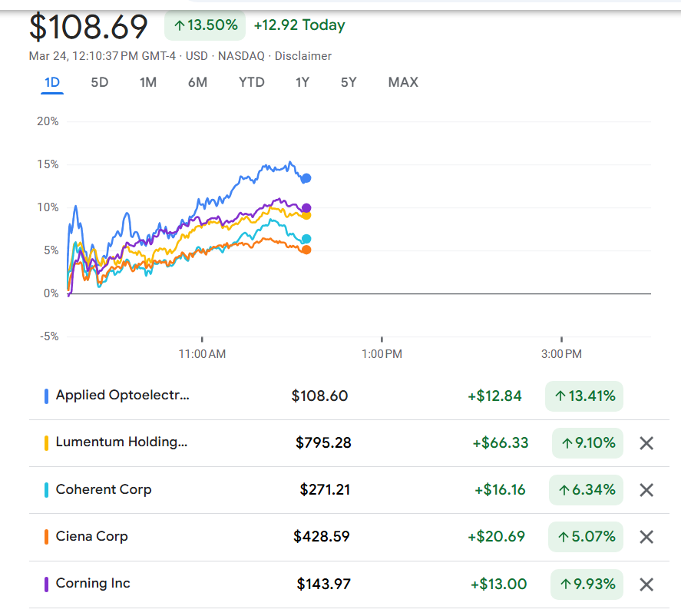Select the 1D time range tab
Screen dimensions: 681x616
[52, 82]
